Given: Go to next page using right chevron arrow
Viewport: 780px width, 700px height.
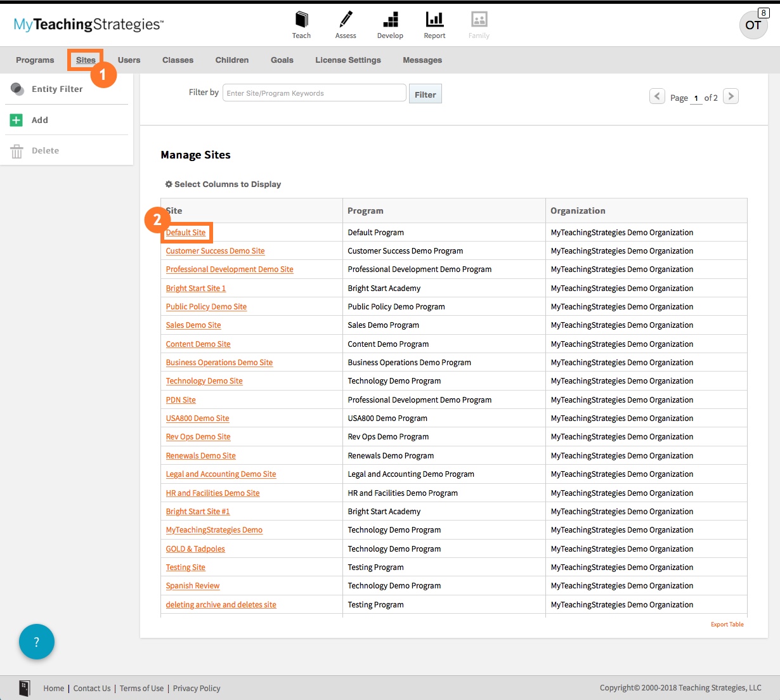Looking at the screenshot, I should (x=731, y=96).
